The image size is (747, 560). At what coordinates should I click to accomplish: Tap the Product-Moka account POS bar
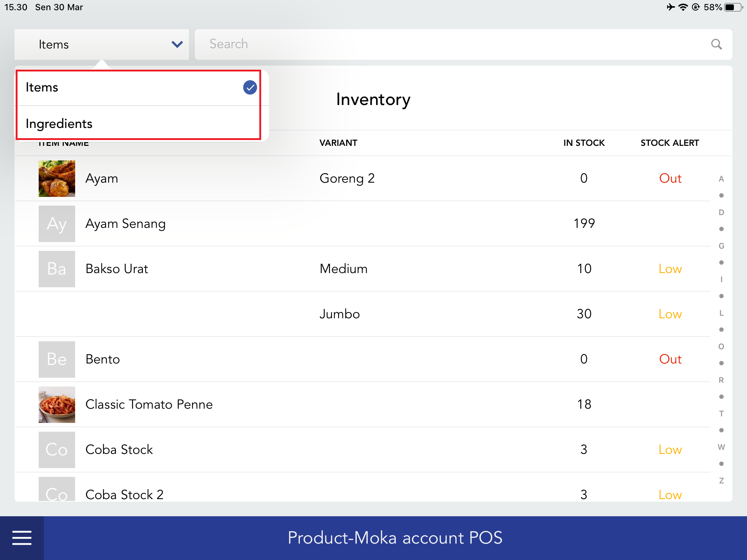coord(395,537)
